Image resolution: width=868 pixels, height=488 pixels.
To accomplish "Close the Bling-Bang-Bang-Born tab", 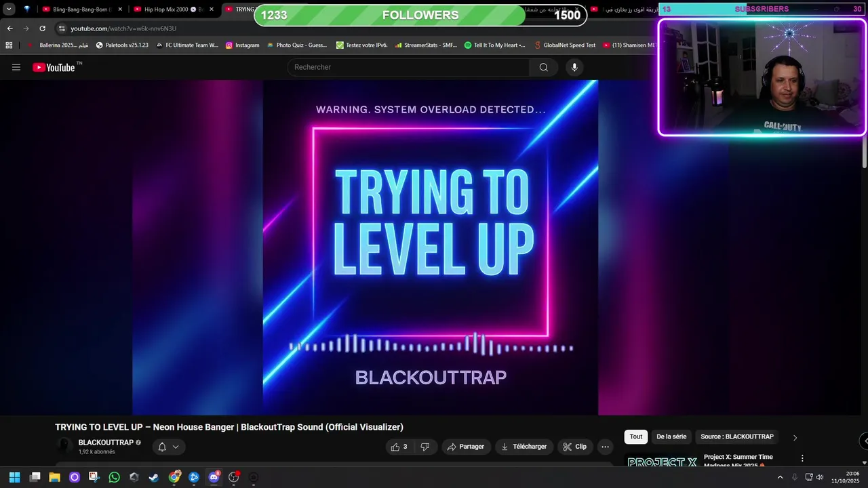I will pos(120,9).
